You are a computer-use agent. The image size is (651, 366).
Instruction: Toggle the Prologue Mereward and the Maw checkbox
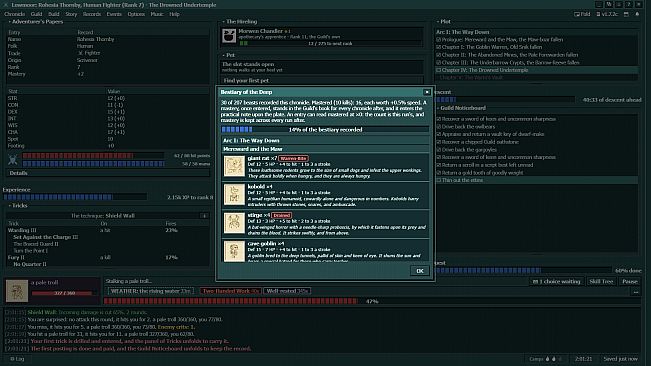pyautogui.click(x=438, y=40)
